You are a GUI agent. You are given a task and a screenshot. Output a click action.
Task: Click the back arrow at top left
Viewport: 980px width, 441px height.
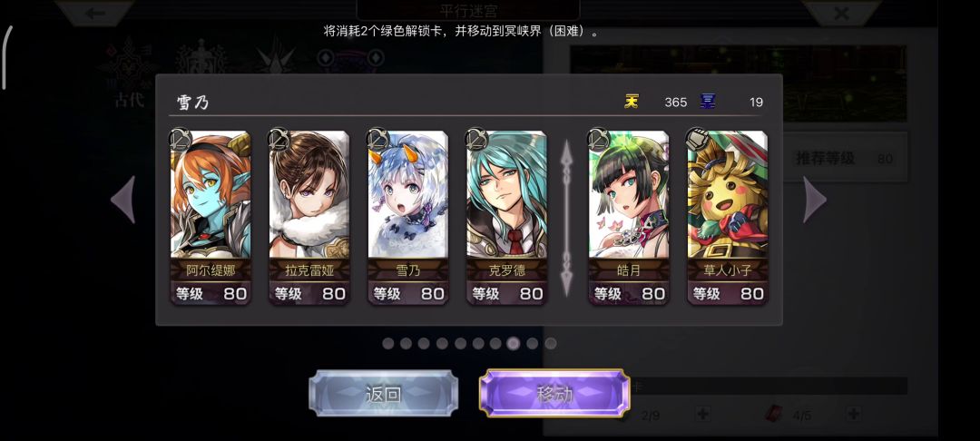tap(95, 13)
